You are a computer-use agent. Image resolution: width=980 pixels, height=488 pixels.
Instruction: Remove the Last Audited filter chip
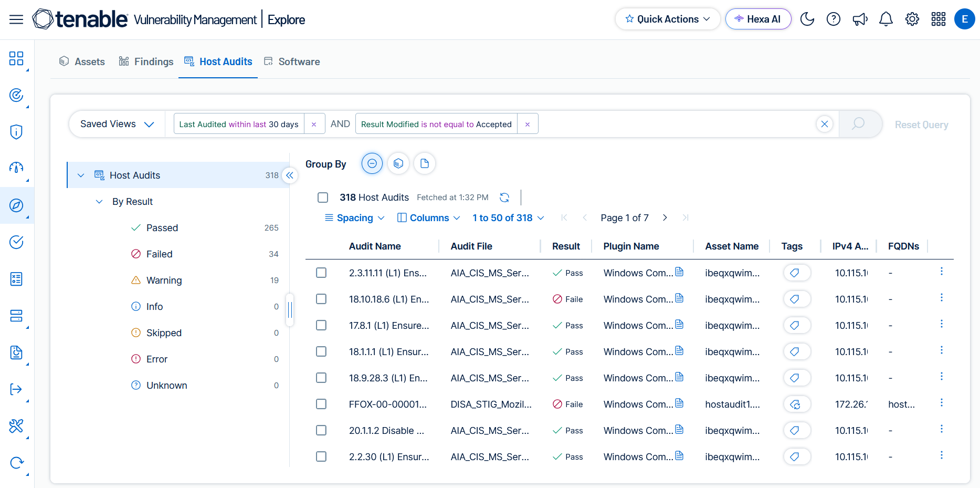[x=314, y=124]
